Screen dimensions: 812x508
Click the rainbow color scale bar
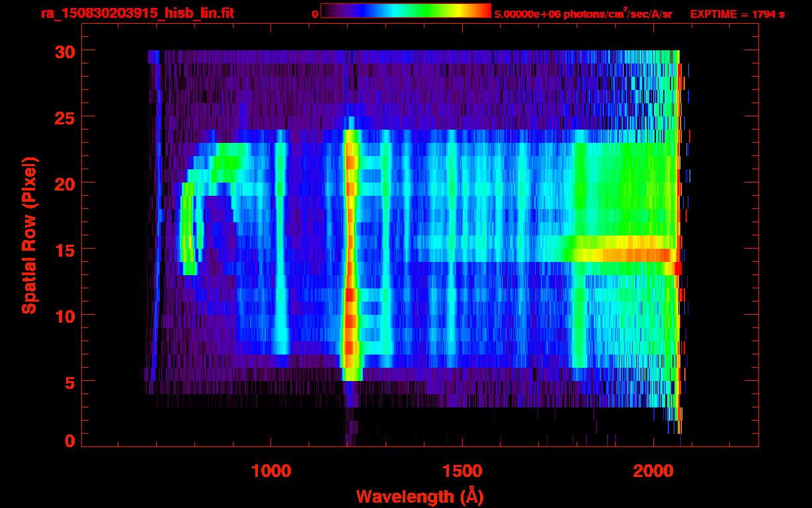point(405,11)
